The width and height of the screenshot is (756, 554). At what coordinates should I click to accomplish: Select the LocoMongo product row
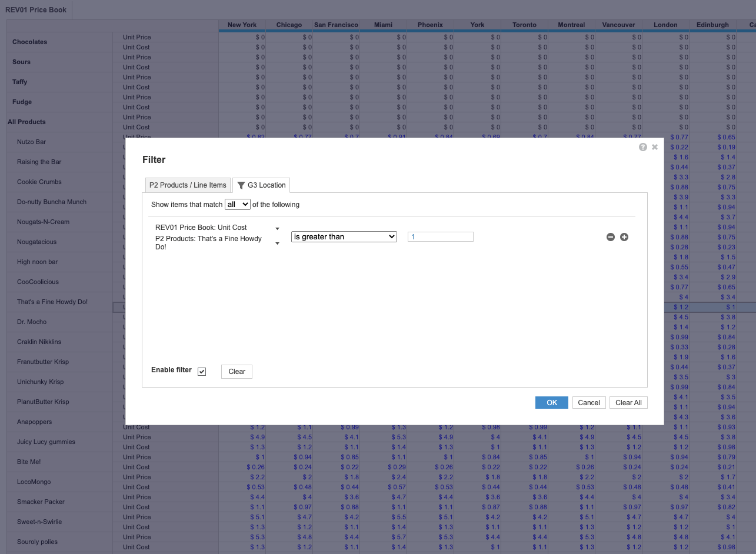34,482
